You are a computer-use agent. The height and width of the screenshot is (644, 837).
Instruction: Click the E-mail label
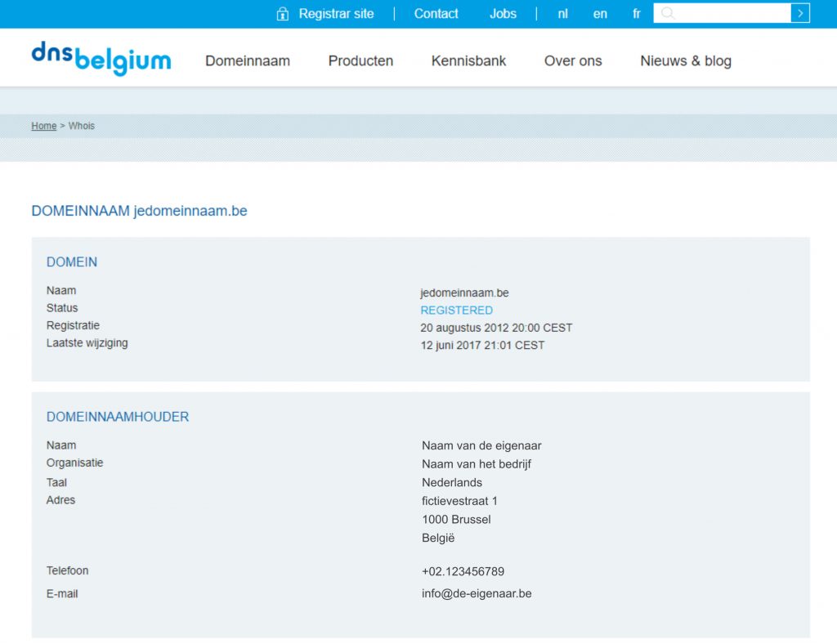pos(62,593)
